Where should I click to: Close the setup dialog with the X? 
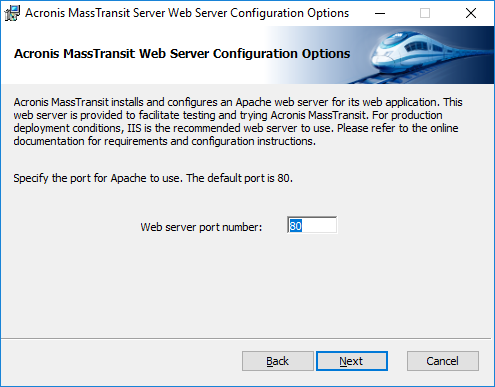(471, 13)
